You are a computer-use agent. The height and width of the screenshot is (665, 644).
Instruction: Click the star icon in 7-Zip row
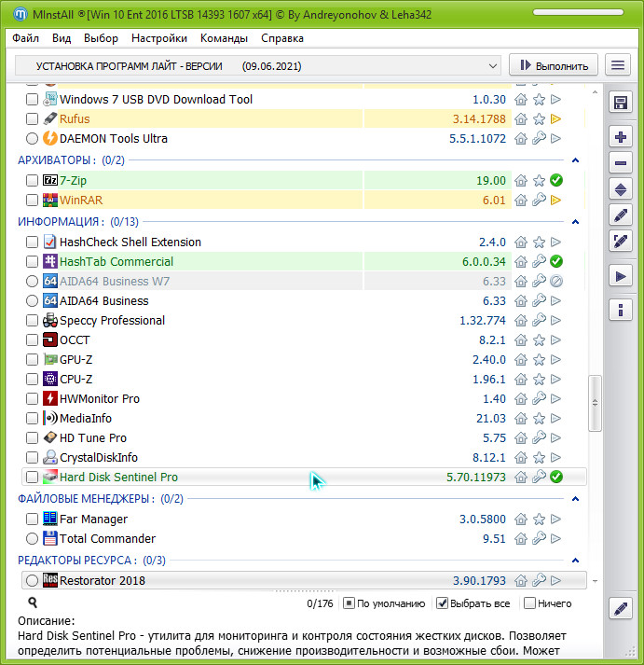point(539,181)
